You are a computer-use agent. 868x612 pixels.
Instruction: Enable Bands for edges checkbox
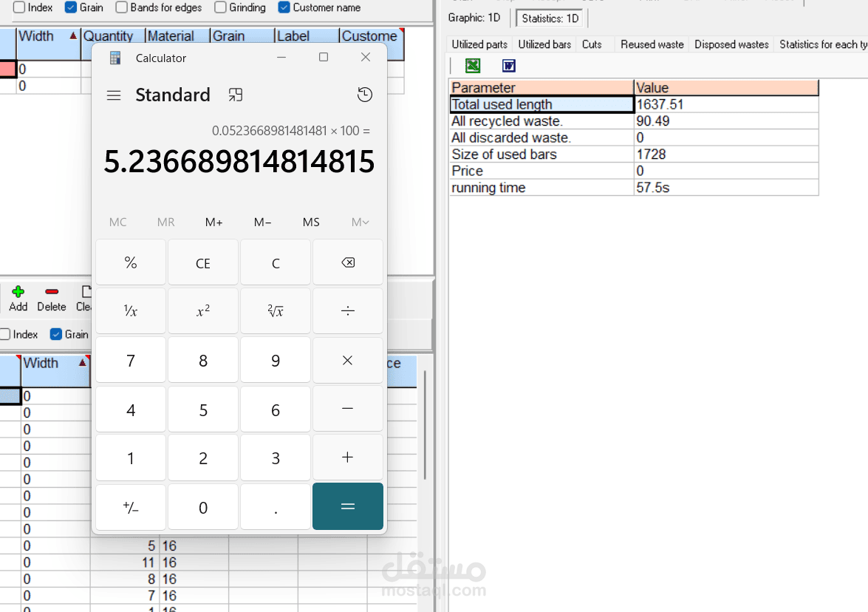[121, 7]
